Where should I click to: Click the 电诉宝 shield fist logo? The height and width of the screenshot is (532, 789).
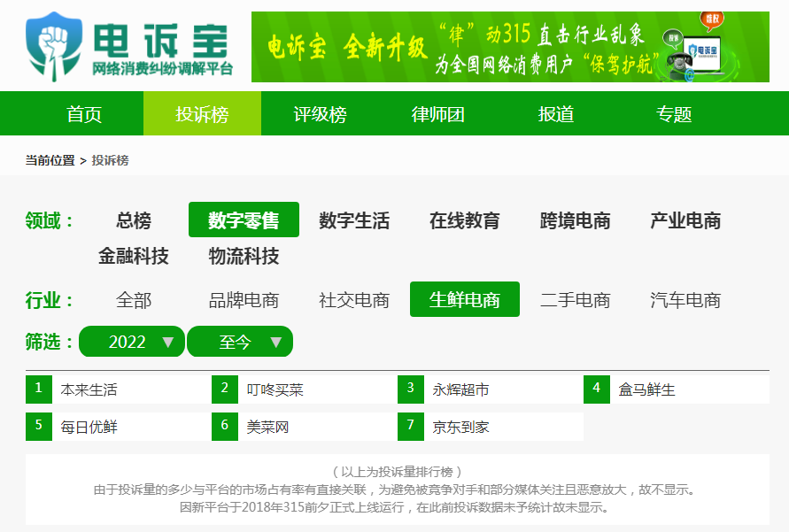[x=54, y=47]
